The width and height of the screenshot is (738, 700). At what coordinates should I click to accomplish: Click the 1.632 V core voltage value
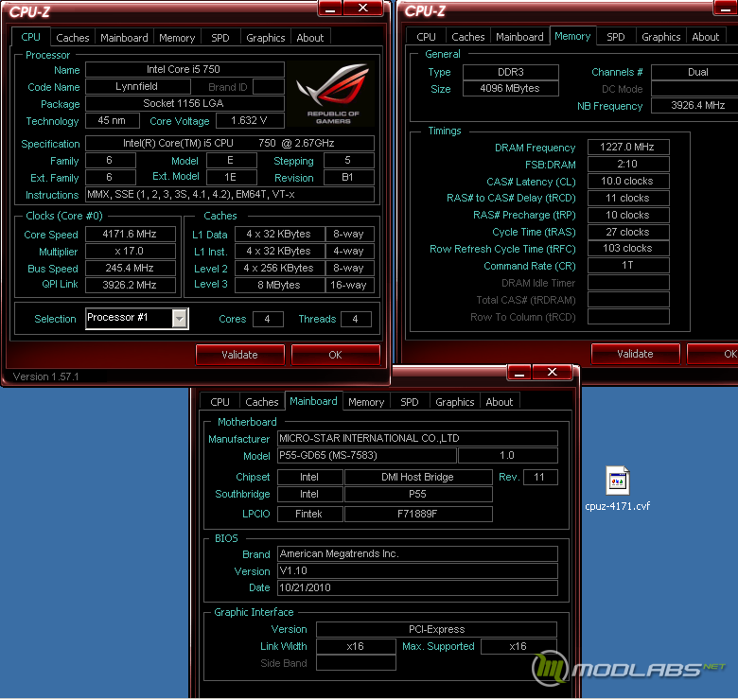point(250,120)
